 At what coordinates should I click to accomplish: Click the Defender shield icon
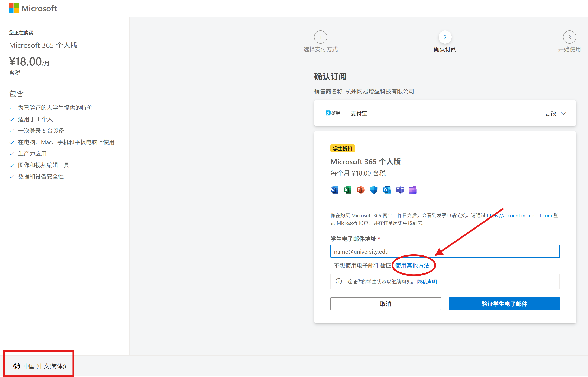click(373, 190)
